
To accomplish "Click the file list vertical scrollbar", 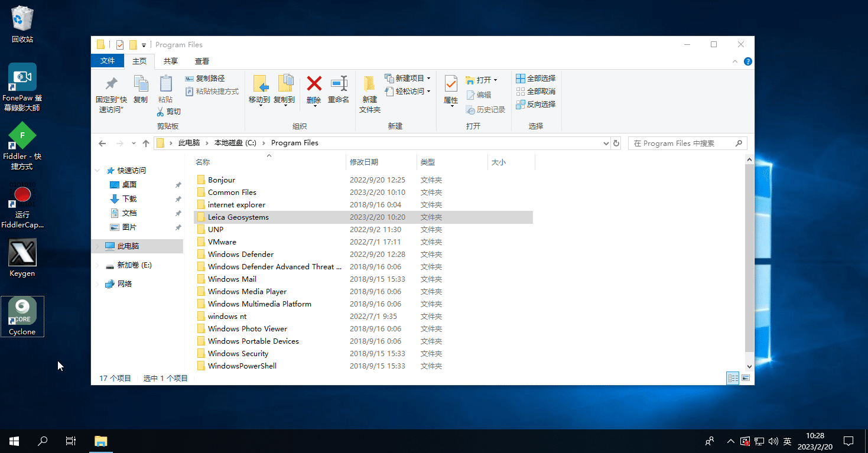I will pos(749,258).
